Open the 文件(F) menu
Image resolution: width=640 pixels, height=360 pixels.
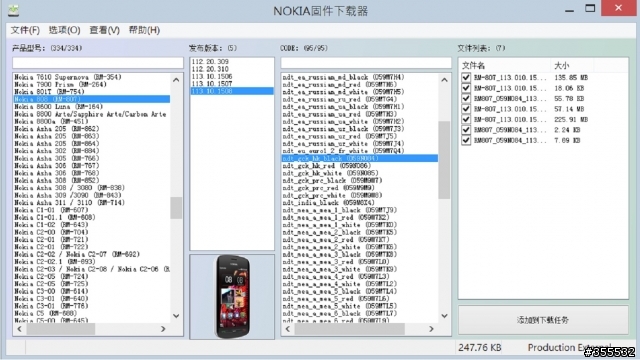tap(25, 30)
